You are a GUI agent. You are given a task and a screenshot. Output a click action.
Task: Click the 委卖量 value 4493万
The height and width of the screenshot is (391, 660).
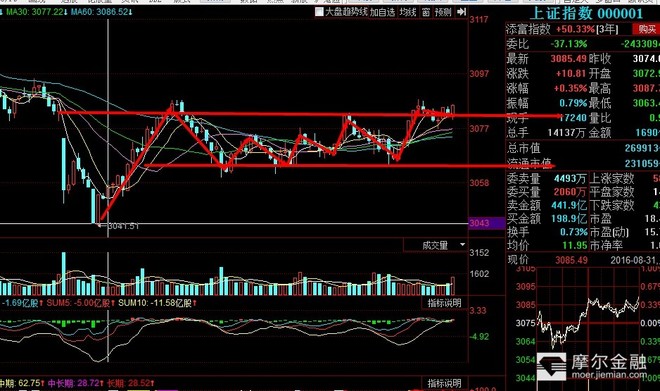pyautogui.click(x=570, y=179)
